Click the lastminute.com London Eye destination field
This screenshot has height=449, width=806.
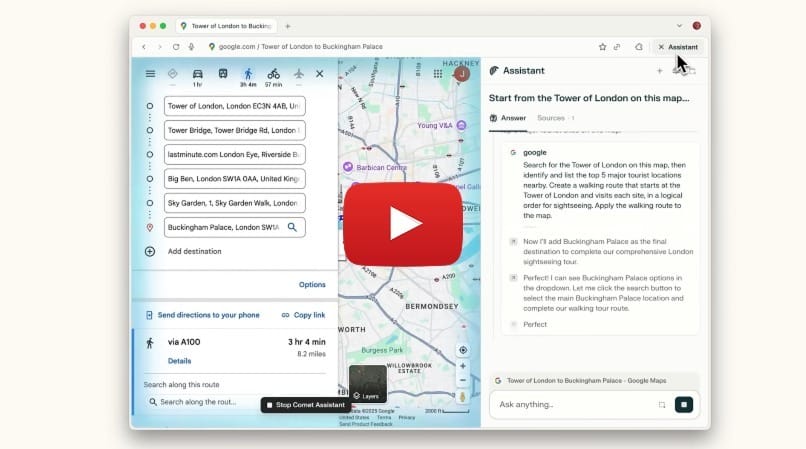click(234, 154)
